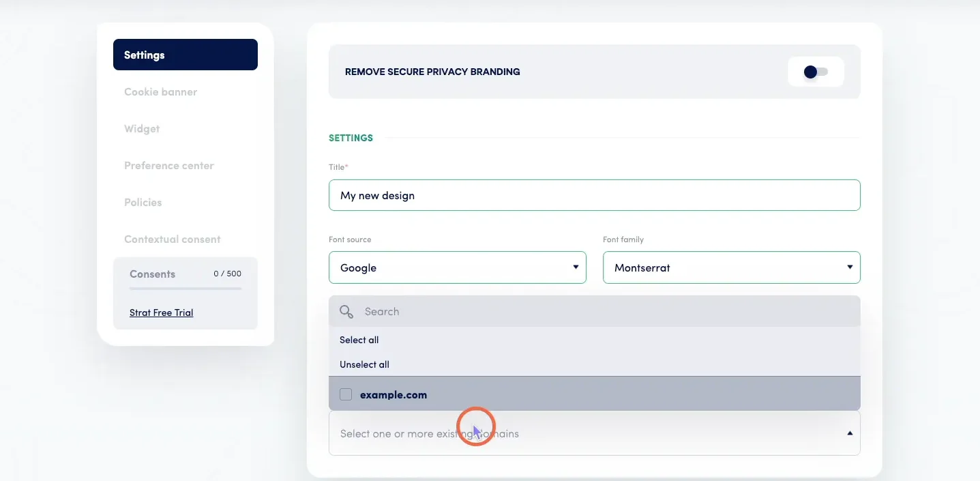Switch to the Policies section

[x=143, y=202]
